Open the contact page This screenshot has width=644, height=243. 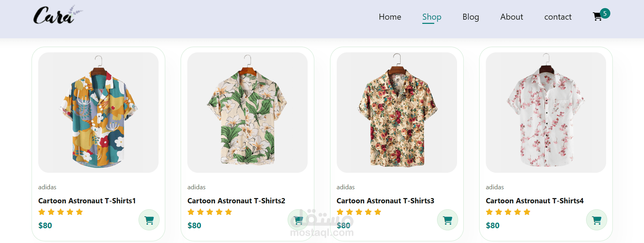[558, 17]
